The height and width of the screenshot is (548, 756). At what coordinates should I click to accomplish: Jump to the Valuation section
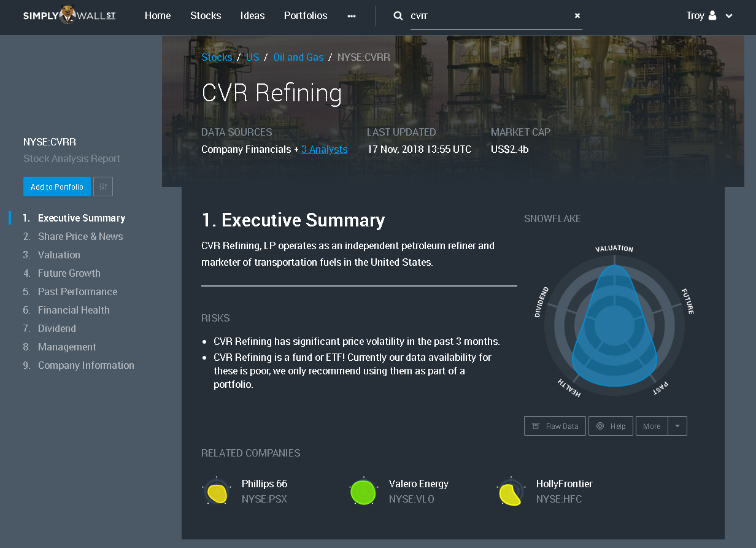pos(59,255)
